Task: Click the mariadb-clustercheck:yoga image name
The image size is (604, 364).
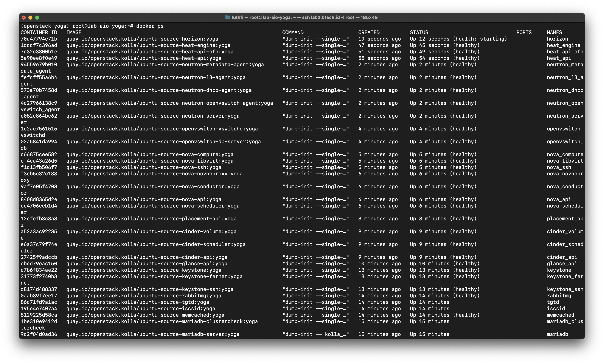Action: [162, 321]
